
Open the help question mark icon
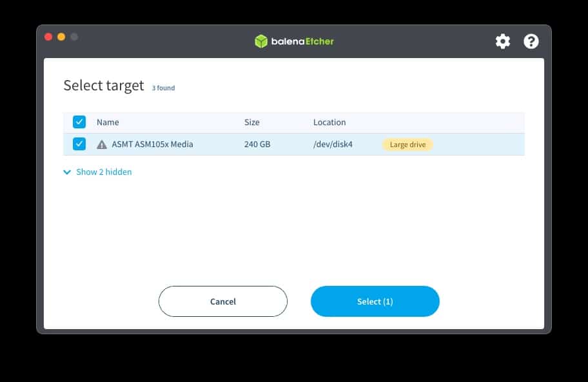pos(531,41)
